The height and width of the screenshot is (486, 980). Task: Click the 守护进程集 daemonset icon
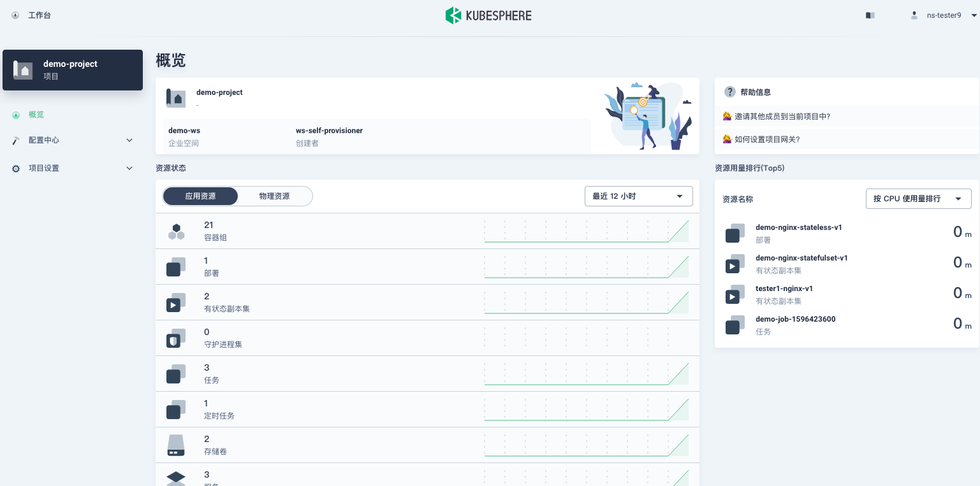coord(176,338)
